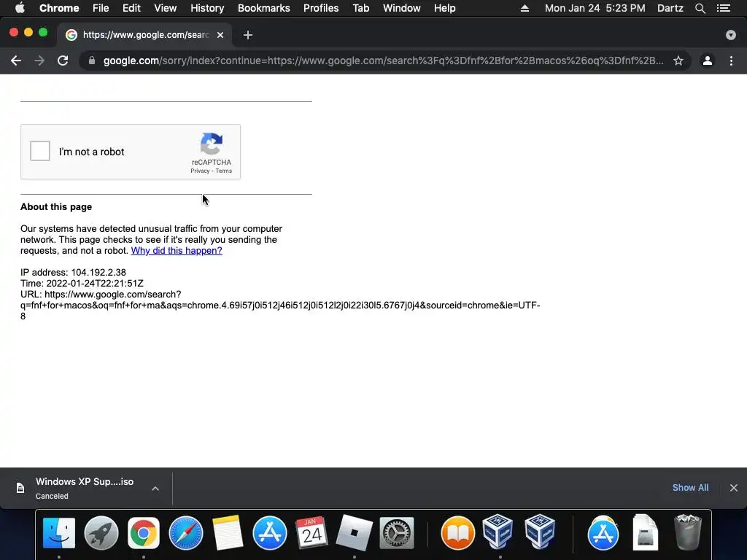
Task: Bookmark this page with the star icon
Action: tap(678, 61)
